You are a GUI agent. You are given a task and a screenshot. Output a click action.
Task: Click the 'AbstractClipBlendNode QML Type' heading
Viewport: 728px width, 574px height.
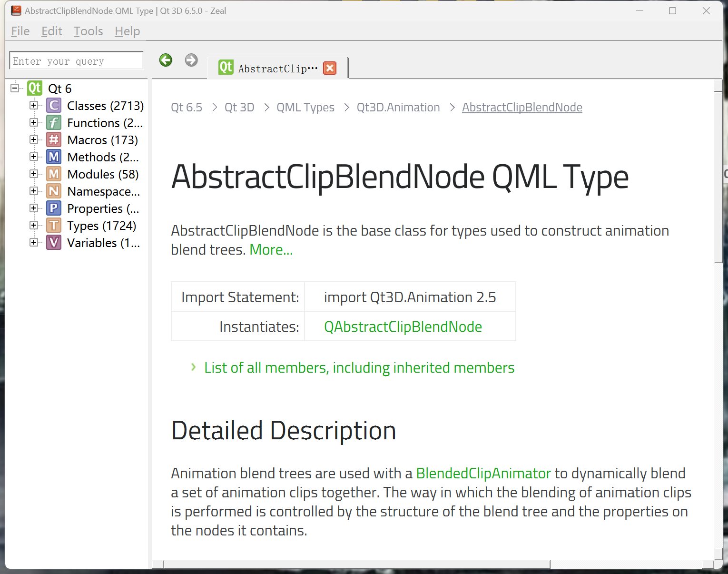(400, 177)
